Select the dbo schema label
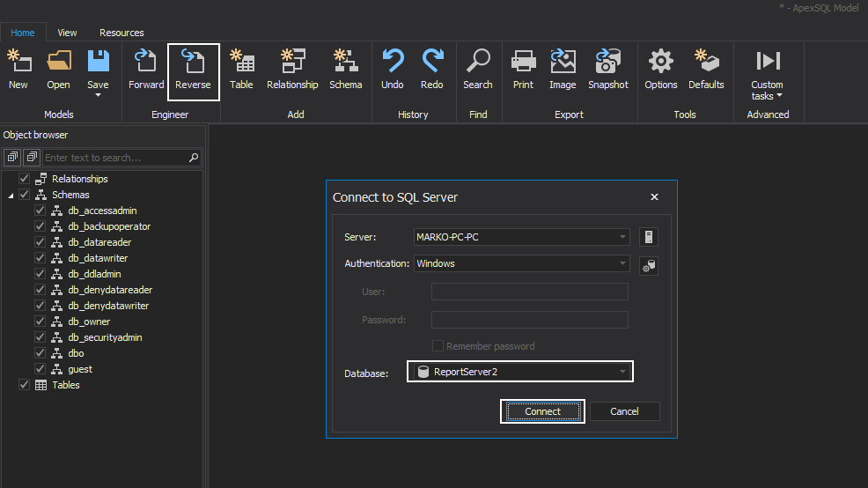868x488 pixels. coord(76,353)
